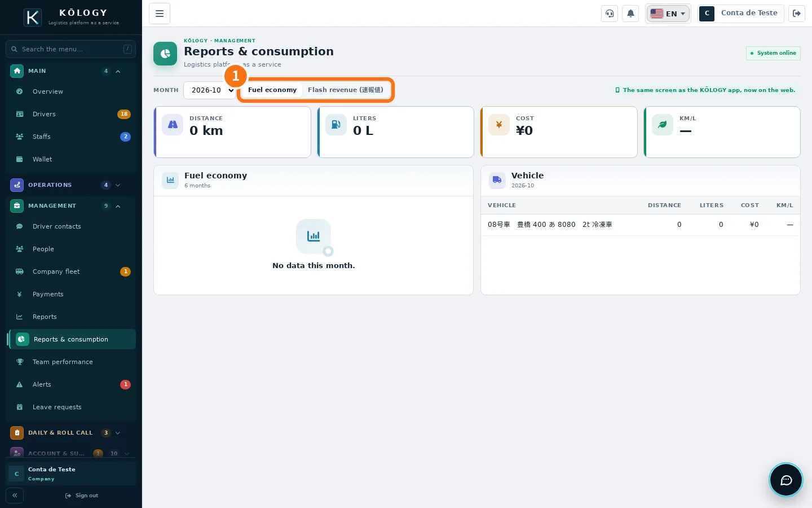The image size is (812, 508).
Task: Open Conta de Teste account button
Action: pyautogui.click(x=740, y=14)
